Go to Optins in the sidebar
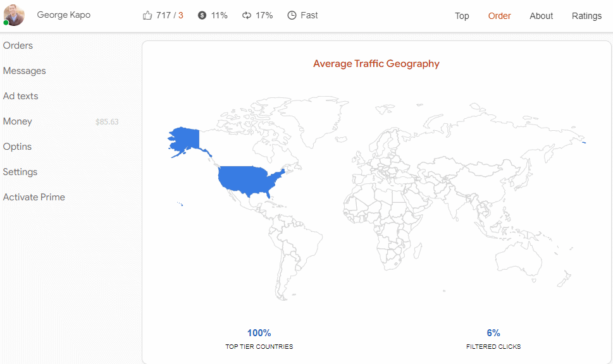Screen dimensions: 613x364 (x=17, y=147)
